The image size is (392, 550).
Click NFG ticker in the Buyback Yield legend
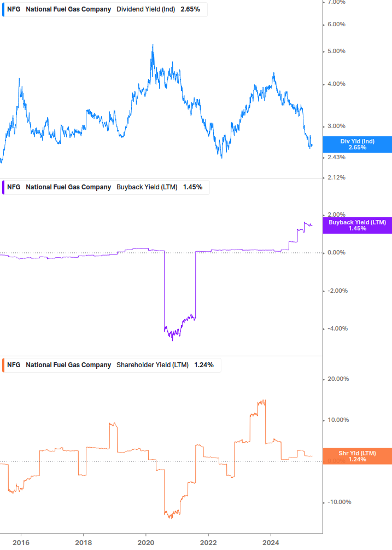pyautogui.click(x=14, y=187)
